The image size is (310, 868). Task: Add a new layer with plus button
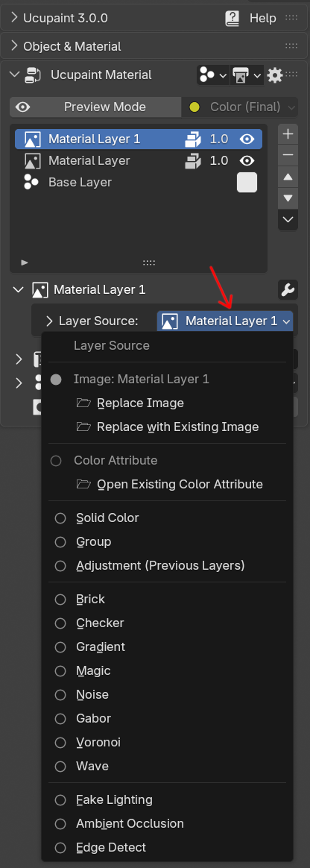click(288, 134)
